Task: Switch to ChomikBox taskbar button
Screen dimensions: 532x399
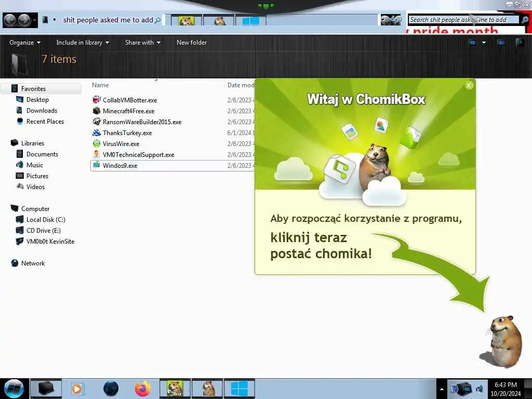Action: (x=175, y=389)
